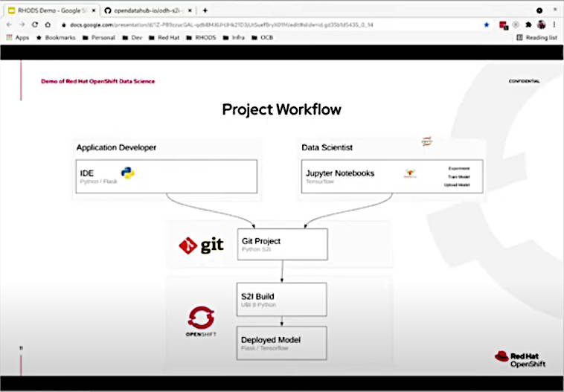Viewport: 564px width, 392px height.
Task: Select the Jupyter Notebooks box on slide
Action: point(392,176)
